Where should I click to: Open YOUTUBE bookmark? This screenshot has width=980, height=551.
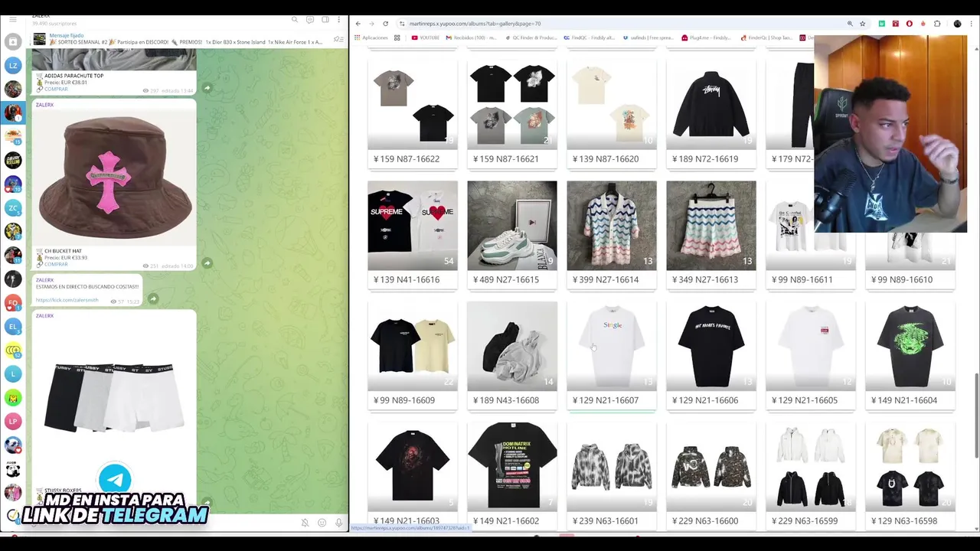[x=425, y=37]
